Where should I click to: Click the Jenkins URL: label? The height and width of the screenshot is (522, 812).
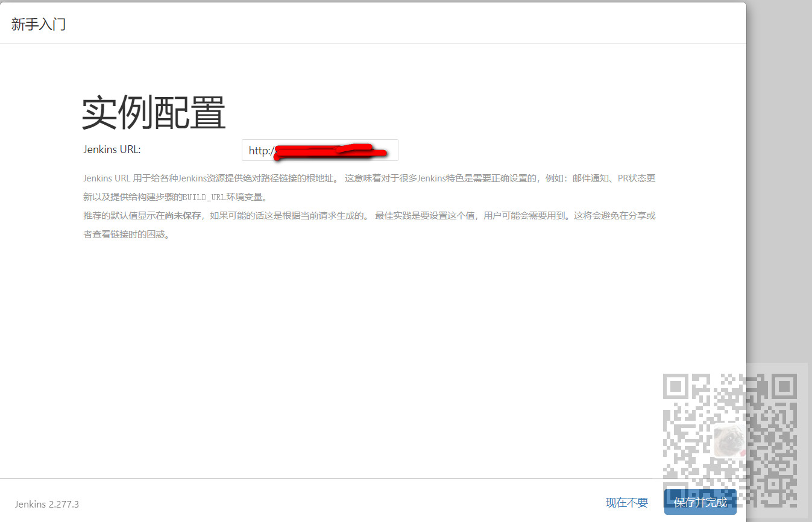click(x=112, y=149)
